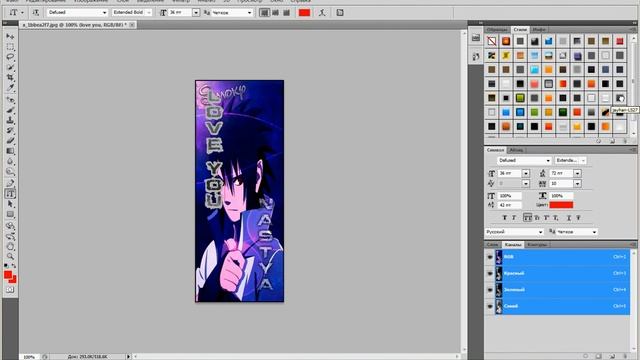The height and width of the screenshot is (360, 640).
Task: Select the Lasso tool
Action: [x=10, y=57]
